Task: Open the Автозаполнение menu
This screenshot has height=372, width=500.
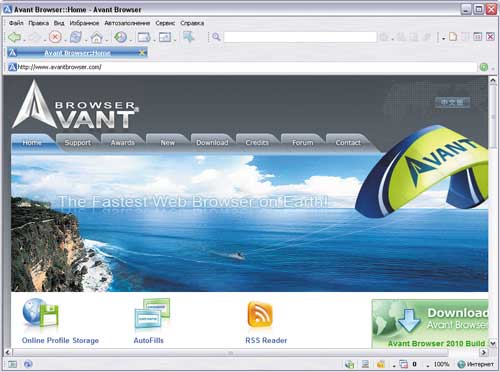Action: (x=127, y=23)
